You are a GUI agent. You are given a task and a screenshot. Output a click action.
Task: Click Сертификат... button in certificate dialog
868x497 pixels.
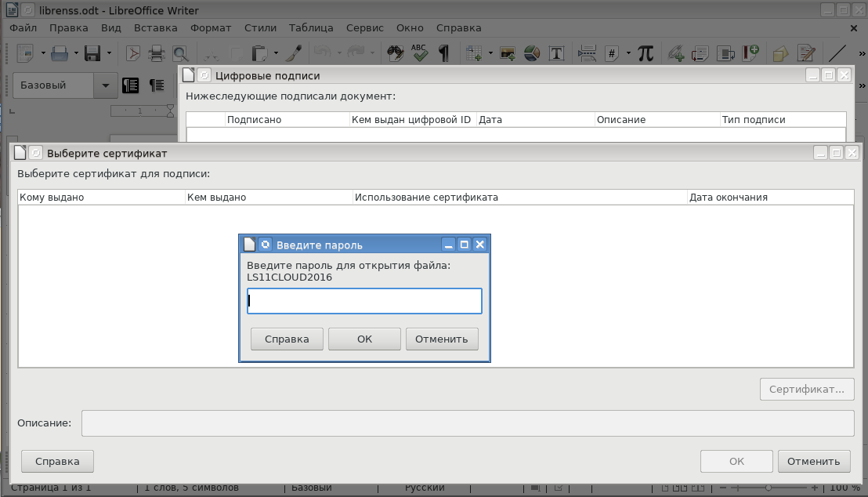point(807,390)
